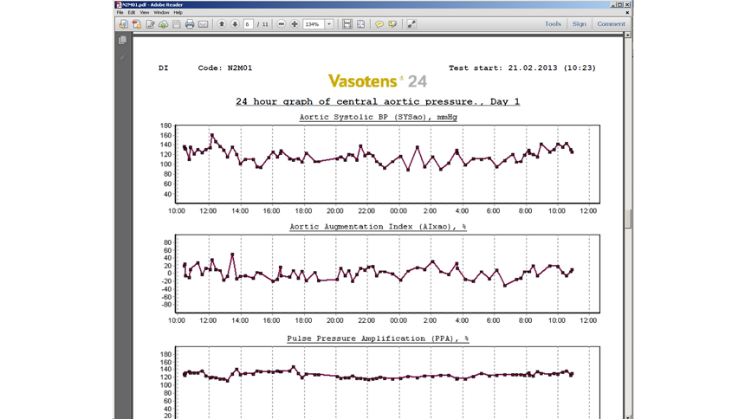Screen dimensions: 745x419
Task: Open the Tools pane
Action: (553, 24)
